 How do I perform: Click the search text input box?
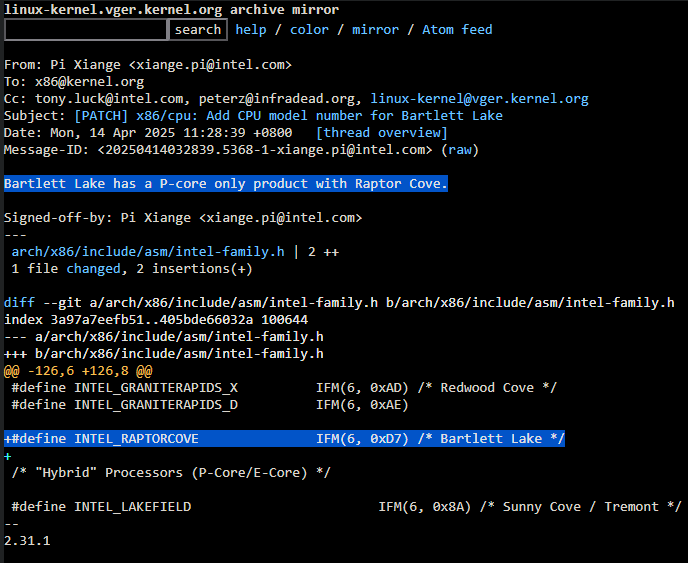click(87, 30)
